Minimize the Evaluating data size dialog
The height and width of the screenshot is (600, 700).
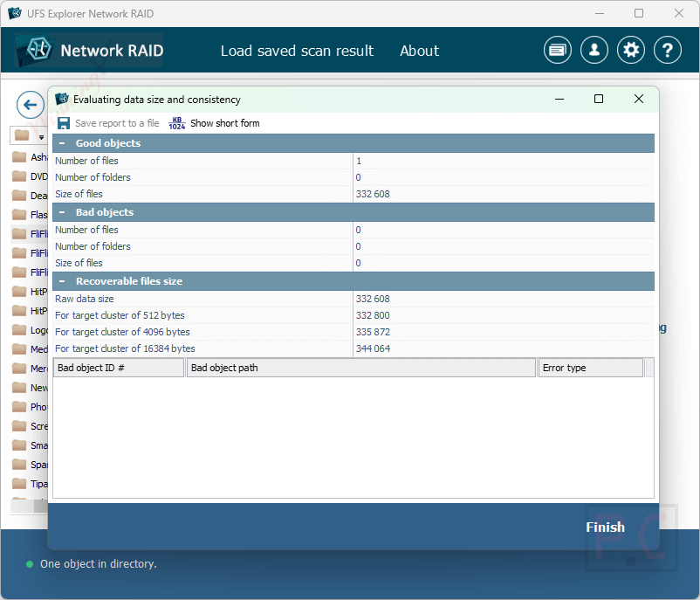pos(559,99)
